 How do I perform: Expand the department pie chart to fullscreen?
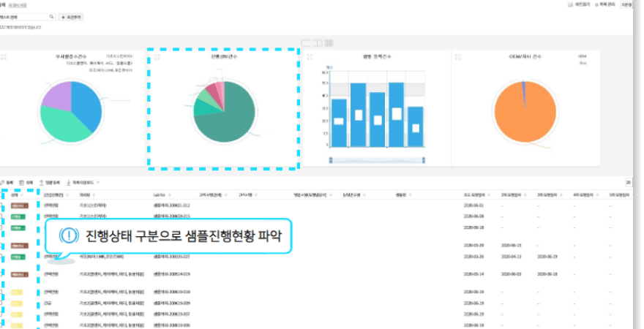4,56
